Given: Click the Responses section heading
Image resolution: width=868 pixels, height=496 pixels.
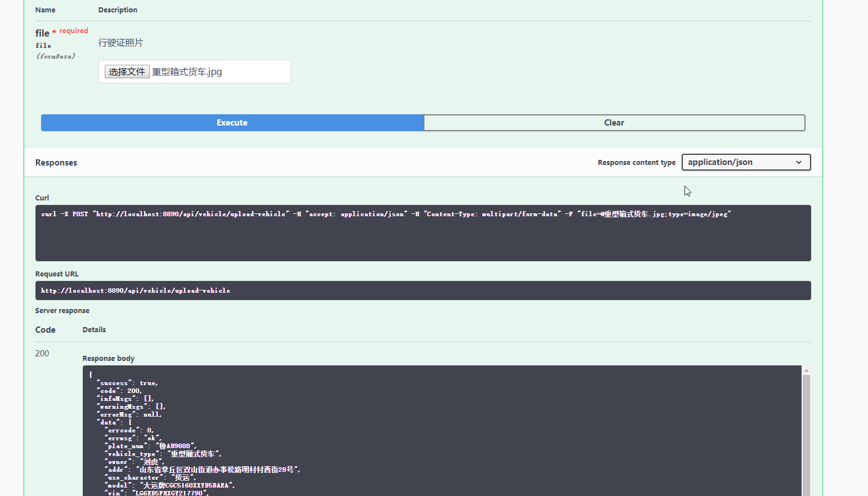Looking at the screenshot, I should 56,163.
